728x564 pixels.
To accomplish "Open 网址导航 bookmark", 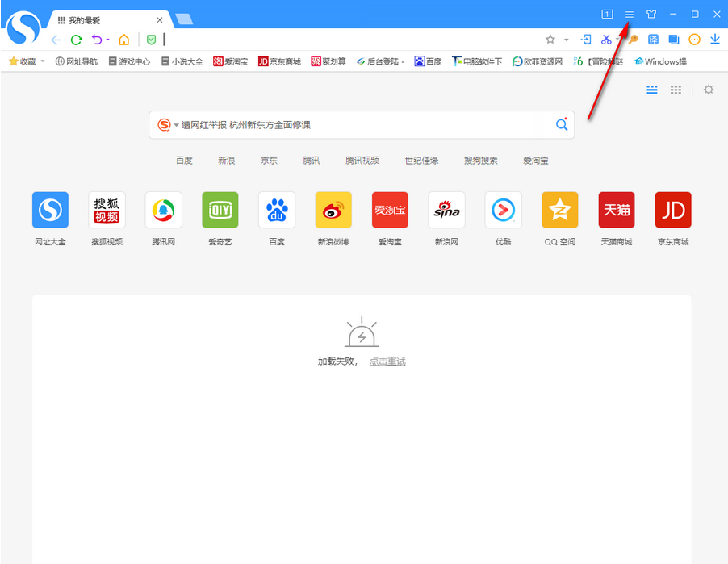I will [x=77, y=61].
